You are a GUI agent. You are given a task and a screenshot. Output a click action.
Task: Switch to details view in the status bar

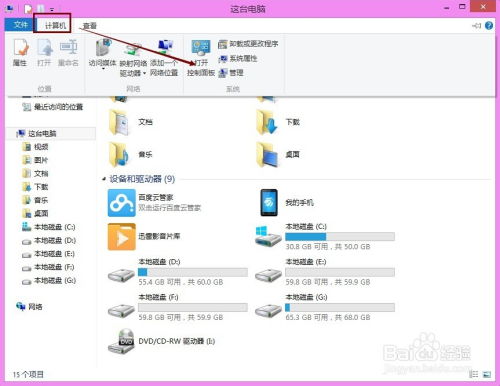point(474,374)
